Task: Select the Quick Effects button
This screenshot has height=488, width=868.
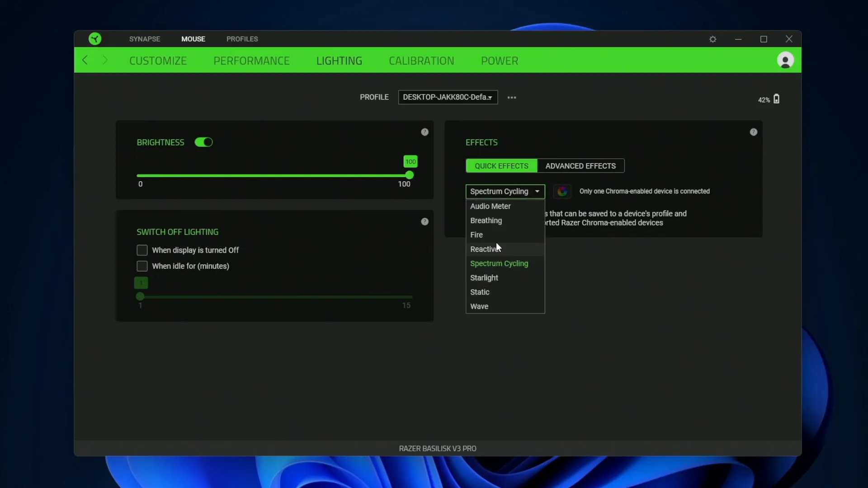Action: click(501, 166)
